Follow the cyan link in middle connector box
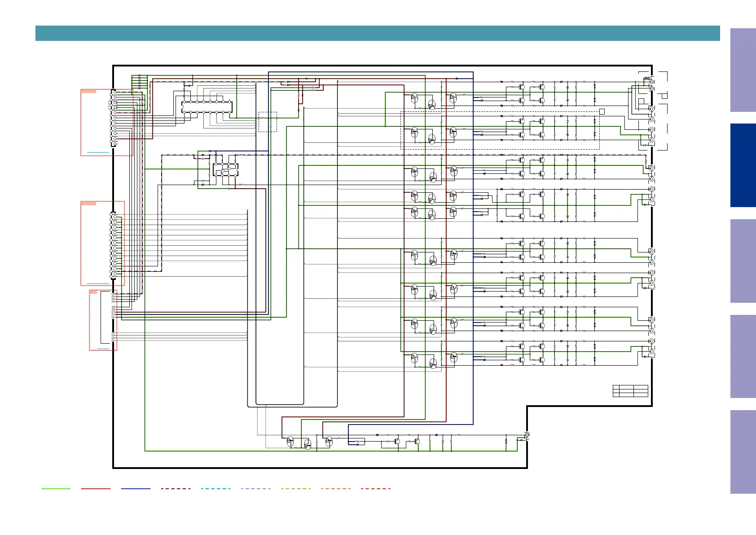 [98, 283]
